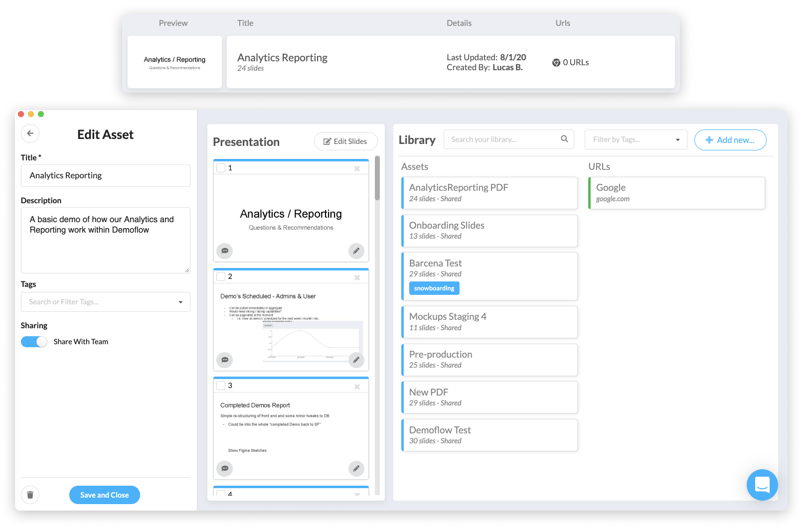Viewport: 812px width, 532px height.
Task: Click the snowboarding tag
Action: coord(434,288)
